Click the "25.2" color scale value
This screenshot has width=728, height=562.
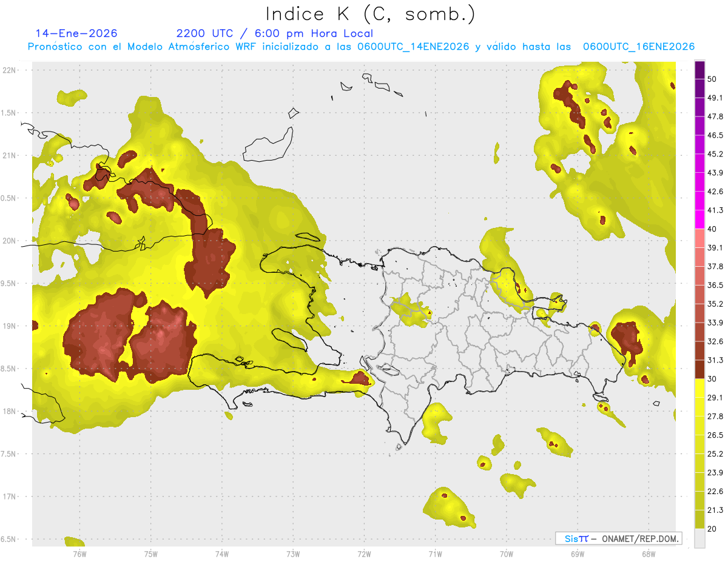click(716, 454)
